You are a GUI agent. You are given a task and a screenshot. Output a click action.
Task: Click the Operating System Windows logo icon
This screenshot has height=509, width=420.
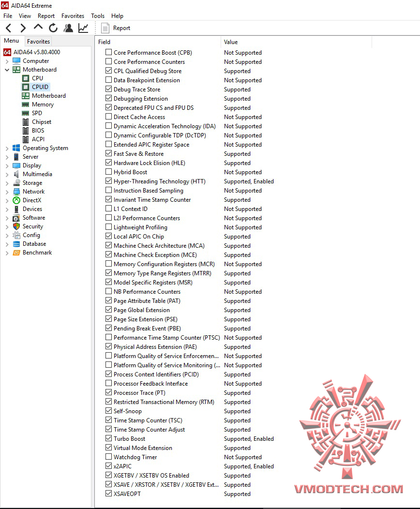click(x=16, y=148)
